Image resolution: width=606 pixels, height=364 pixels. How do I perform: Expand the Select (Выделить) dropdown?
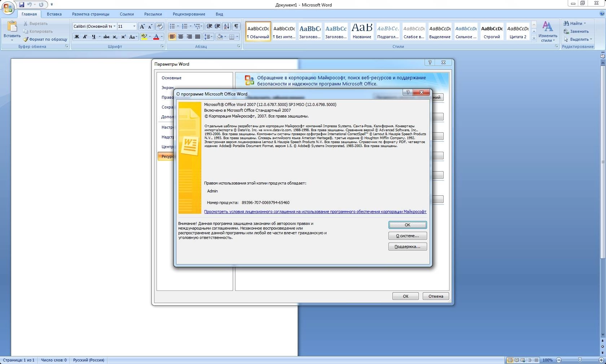click(x=591, y=39)
